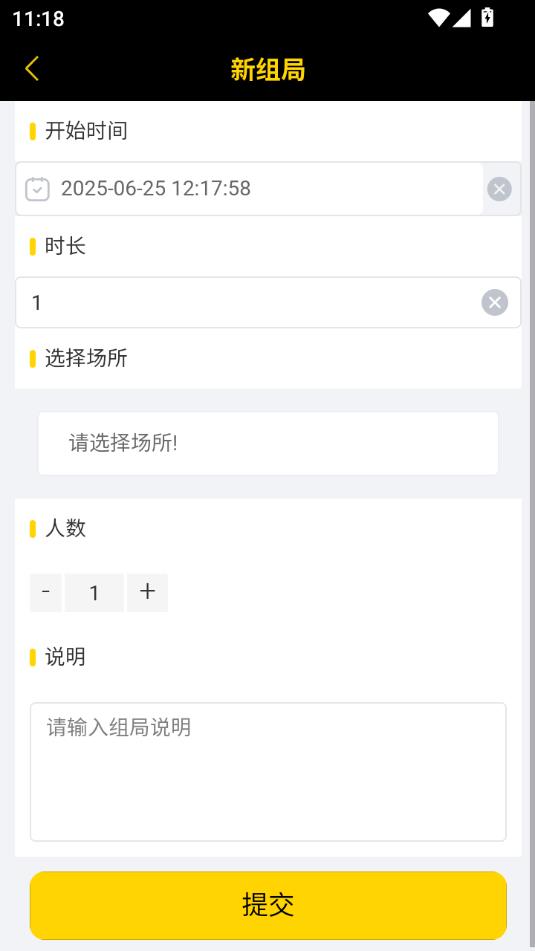Click the calendar icon in start time field
This screenshot has width=535, height=951.
coord(37,189)
